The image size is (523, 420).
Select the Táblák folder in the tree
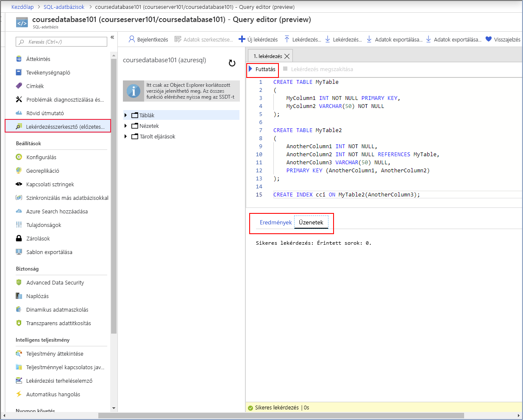pyautogui.click(x=143, y=115)
